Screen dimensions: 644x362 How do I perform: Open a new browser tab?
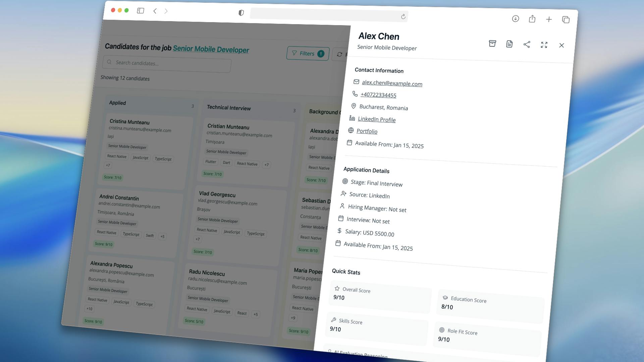549,19
